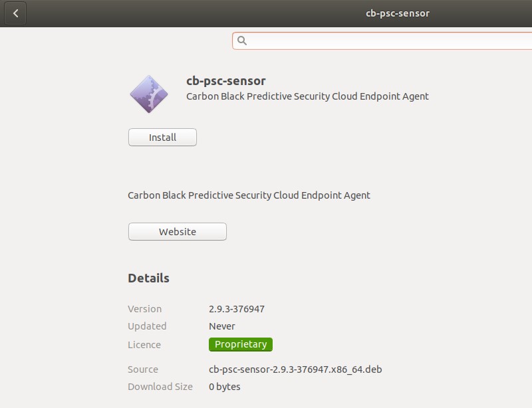Click the Install button
This screenshot has width=532, height=408.
[x=162, y=137]
